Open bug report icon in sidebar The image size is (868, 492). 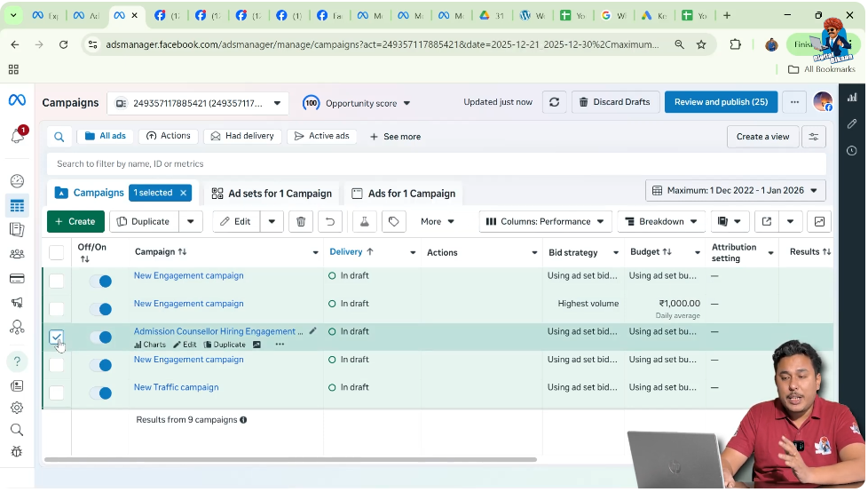point(17,451)
